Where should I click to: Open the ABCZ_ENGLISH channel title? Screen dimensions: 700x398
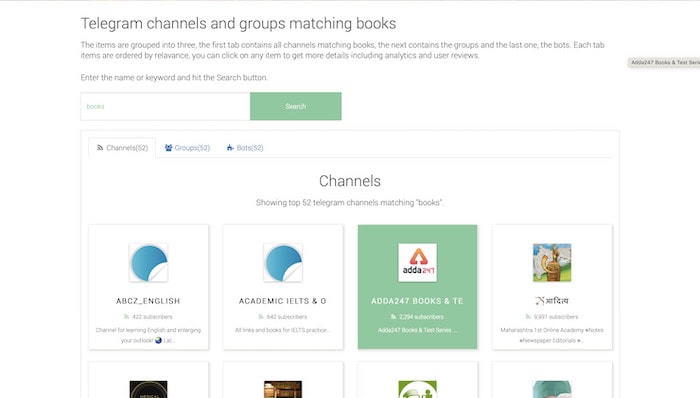click(x=148, y=301)
